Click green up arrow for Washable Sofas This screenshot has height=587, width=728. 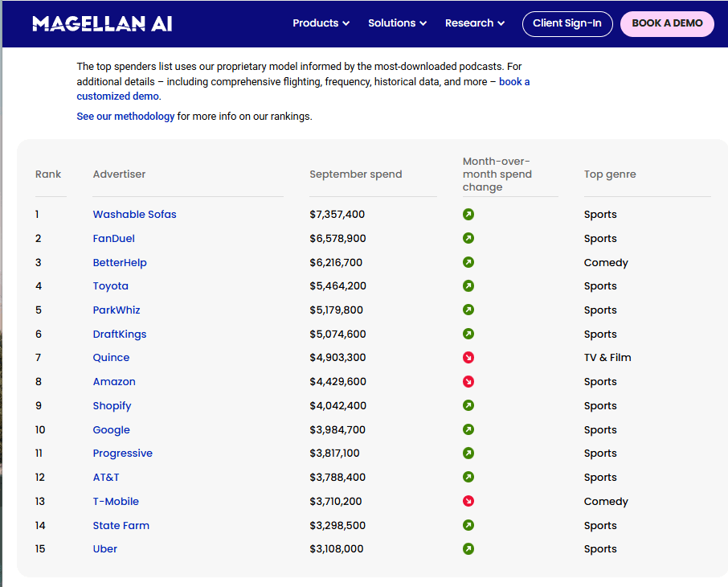tap(468, 215)
